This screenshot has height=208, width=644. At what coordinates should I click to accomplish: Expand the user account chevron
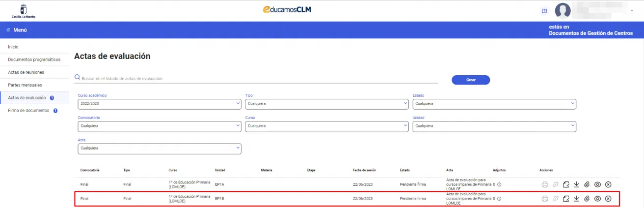tap(632, 10)
